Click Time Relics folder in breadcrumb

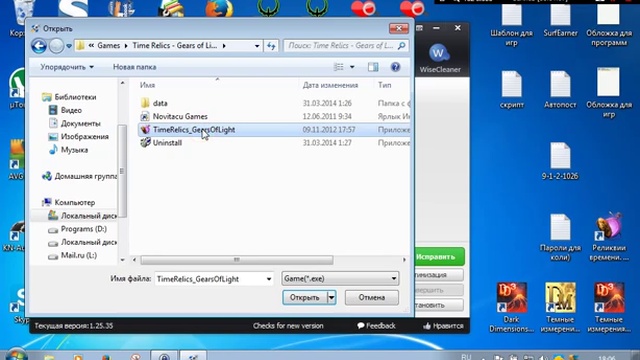pyautogui.click(x=175, y=46)
